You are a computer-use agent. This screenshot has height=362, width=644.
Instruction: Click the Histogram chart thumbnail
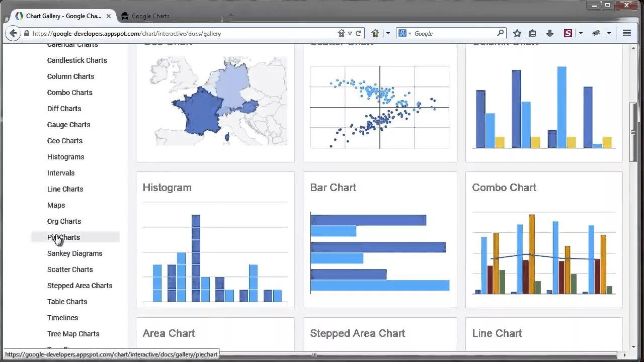pyautogui.click(x=215, y=252)
